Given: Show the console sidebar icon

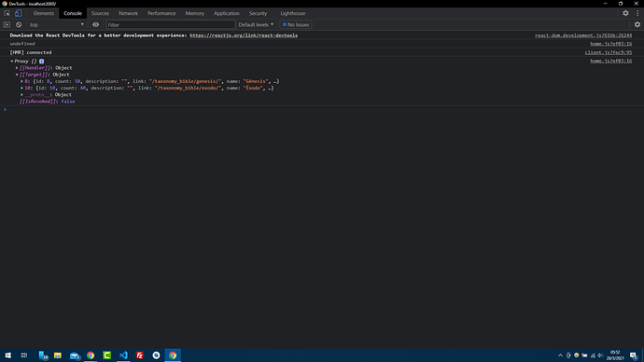Looking at the screenshot, I should [7, 24].
